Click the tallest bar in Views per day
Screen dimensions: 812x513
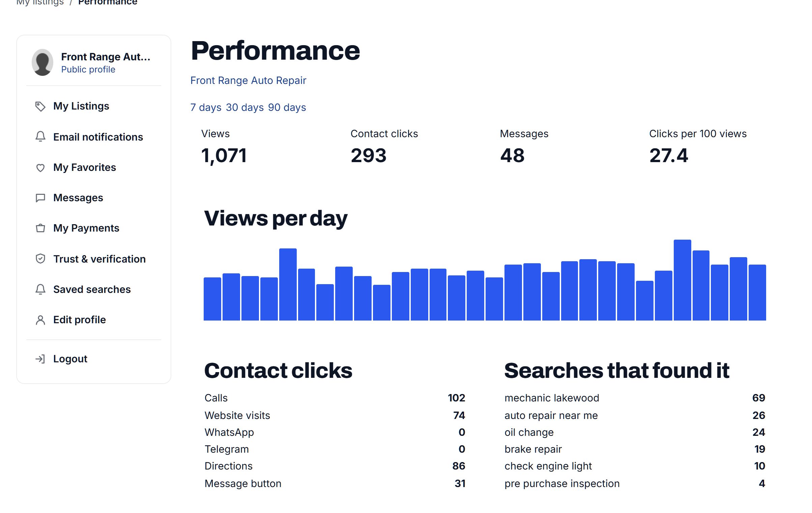point(683,280)
